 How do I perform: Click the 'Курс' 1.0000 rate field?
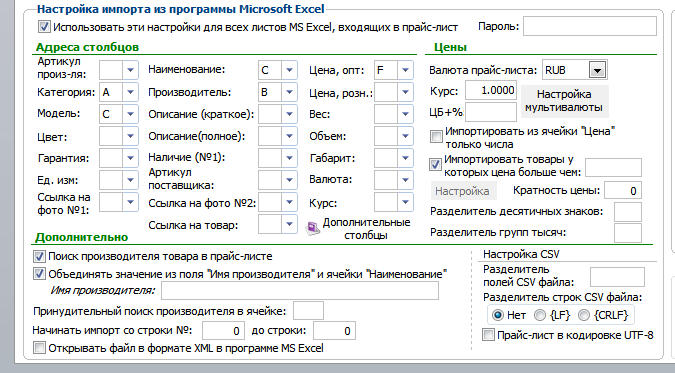(491, 90)
